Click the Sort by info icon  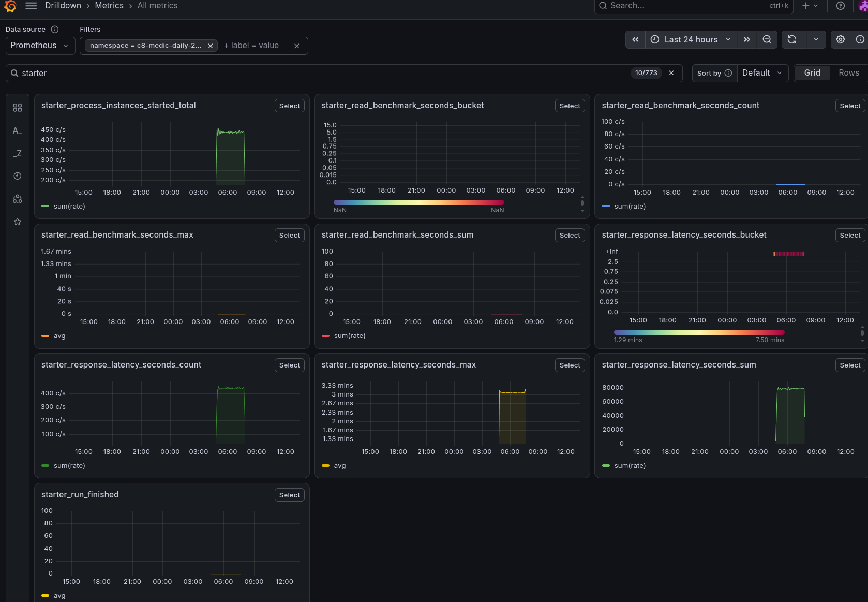click(728, 73)
